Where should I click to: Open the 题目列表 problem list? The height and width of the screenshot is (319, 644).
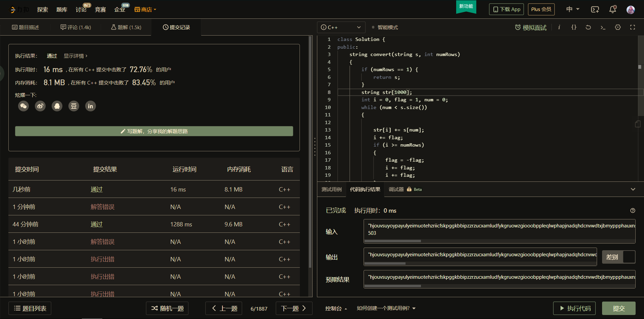pyautogui.click(x=30, y=308)
